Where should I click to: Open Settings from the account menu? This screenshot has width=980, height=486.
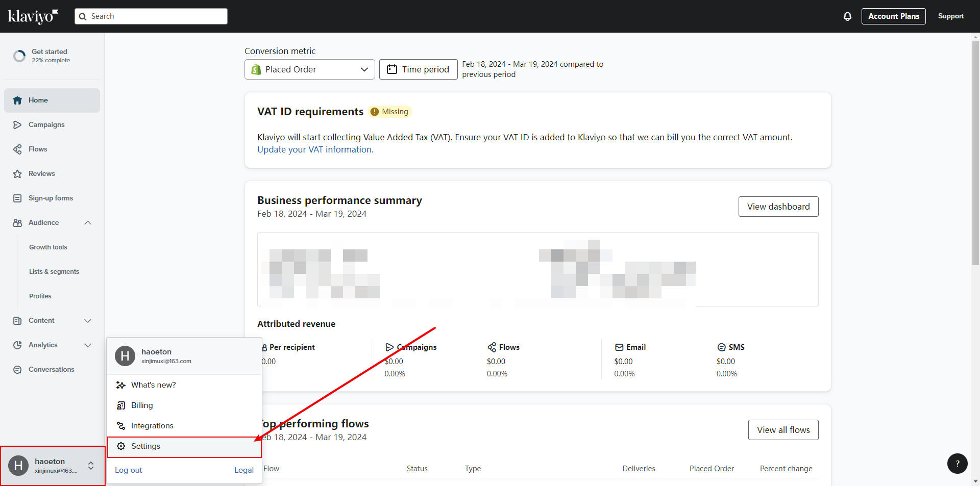click(x=184, y=446)
